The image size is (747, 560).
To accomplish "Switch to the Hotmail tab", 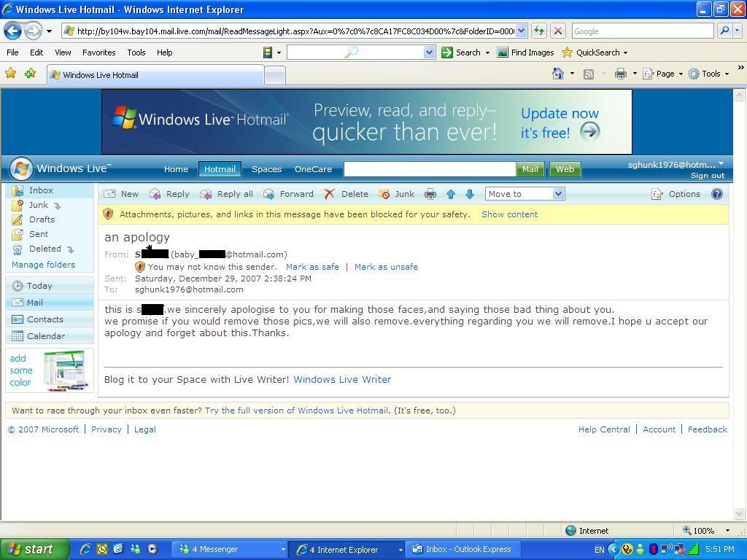I will pos(220,169).
